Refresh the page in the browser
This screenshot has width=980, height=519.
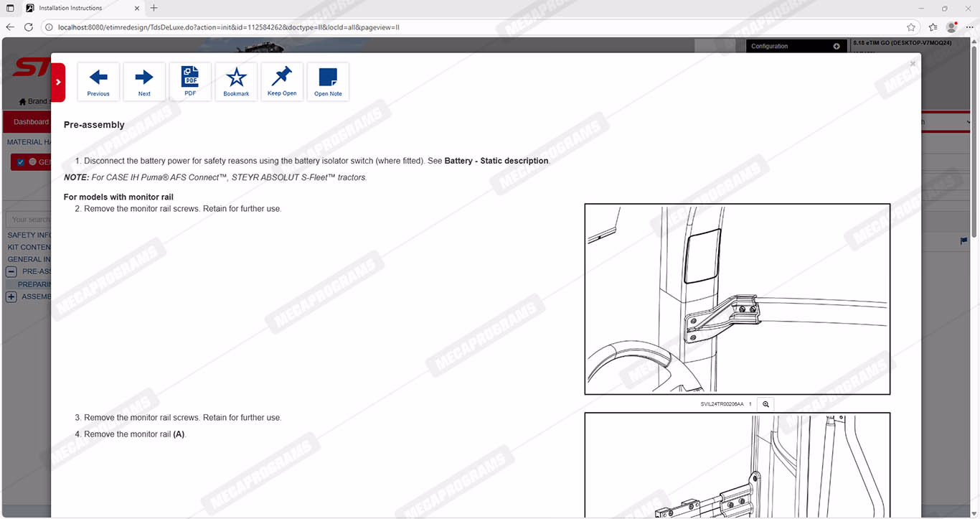[29, 27]
